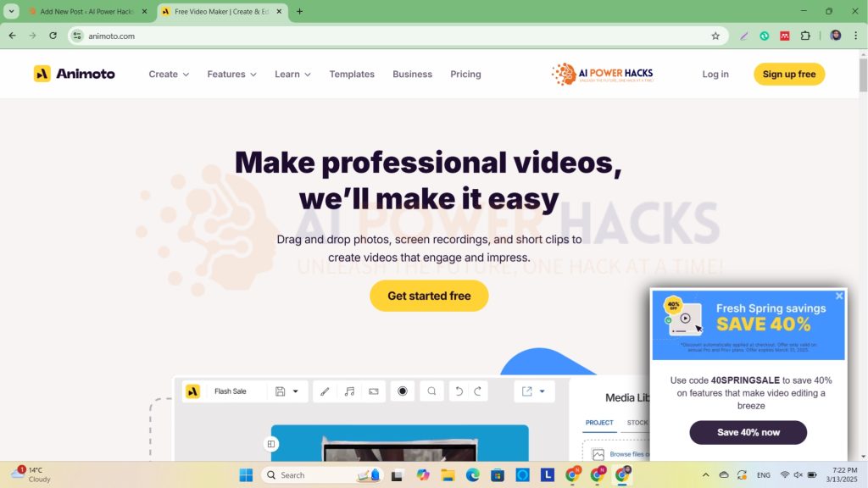Switch to the Add New Post browser tab
The width and height of the screenshot is (868, 488).
tap(85, 12)
